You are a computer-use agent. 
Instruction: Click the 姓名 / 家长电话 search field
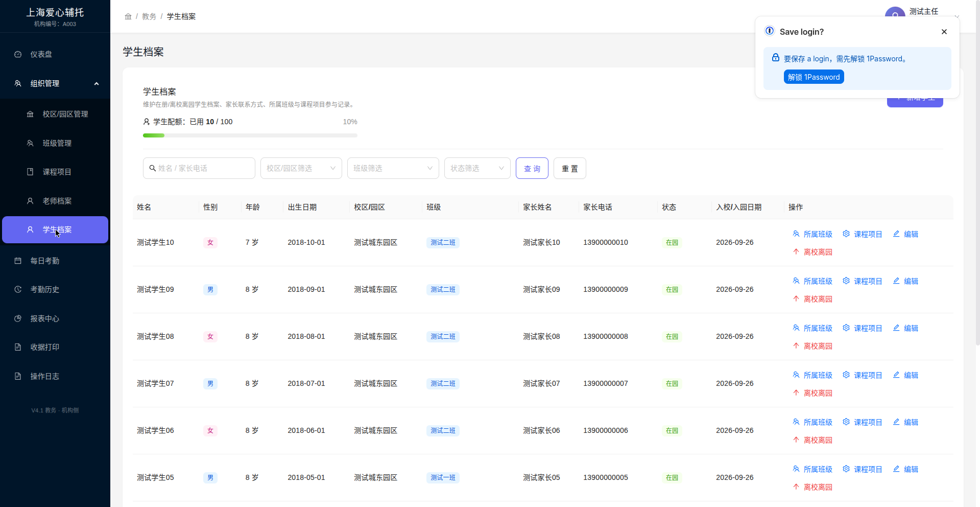(199, 168)
